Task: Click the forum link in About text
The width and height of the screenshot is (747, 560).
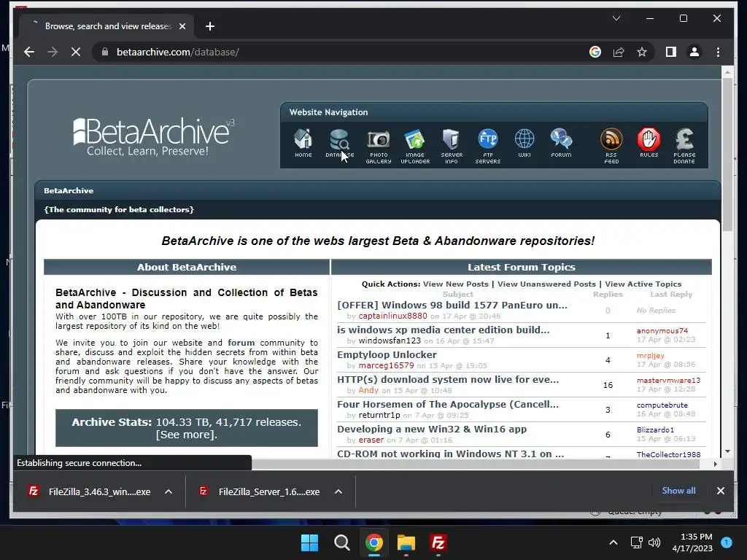Action: click(241, 343)
